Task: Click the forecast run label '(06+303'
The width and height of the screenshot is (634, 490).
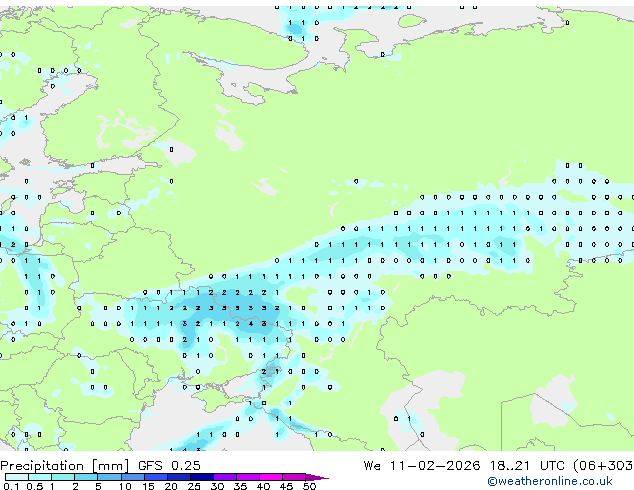Action: (x=603, y=466)
